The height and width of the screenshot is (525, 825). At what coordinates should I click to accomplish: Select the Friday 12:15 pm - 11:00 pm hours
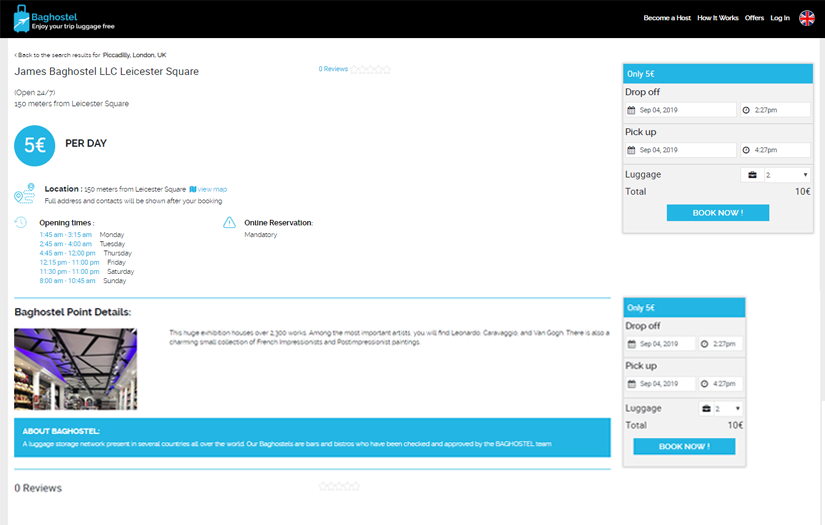point(83,262)
